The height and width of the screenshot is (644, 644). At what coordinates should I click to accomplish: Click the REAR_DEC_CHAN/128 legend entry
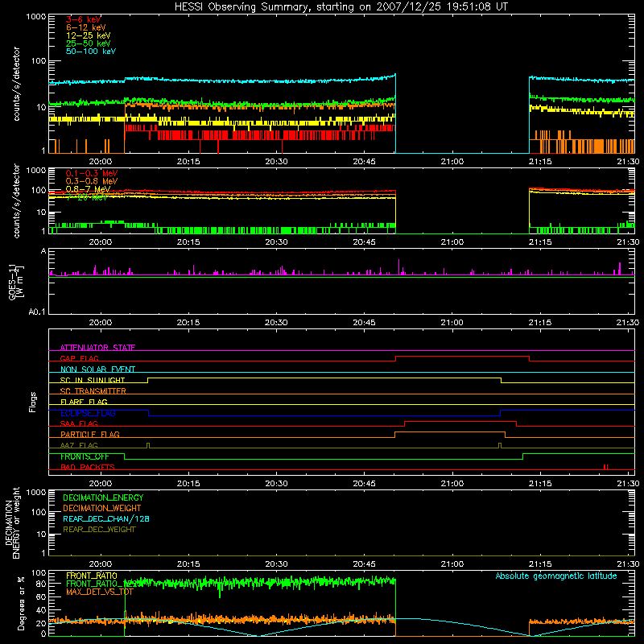coord(106,518)
